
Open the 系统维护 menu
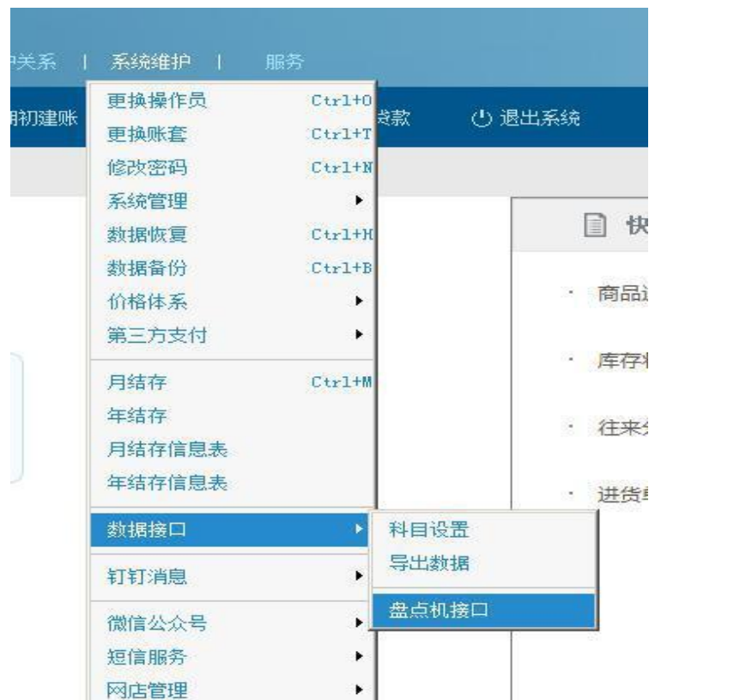click(x=150, y=62)
